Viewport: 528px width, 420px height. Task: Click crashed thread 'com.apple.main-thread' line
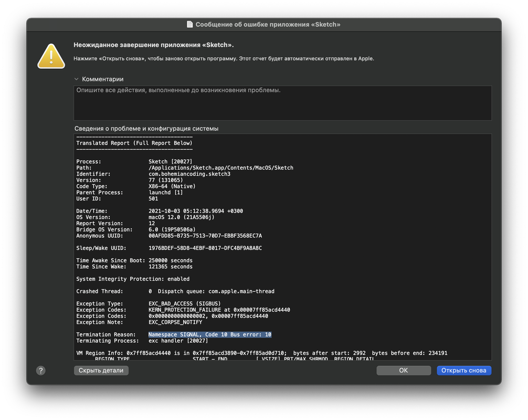tap(175, 291)
